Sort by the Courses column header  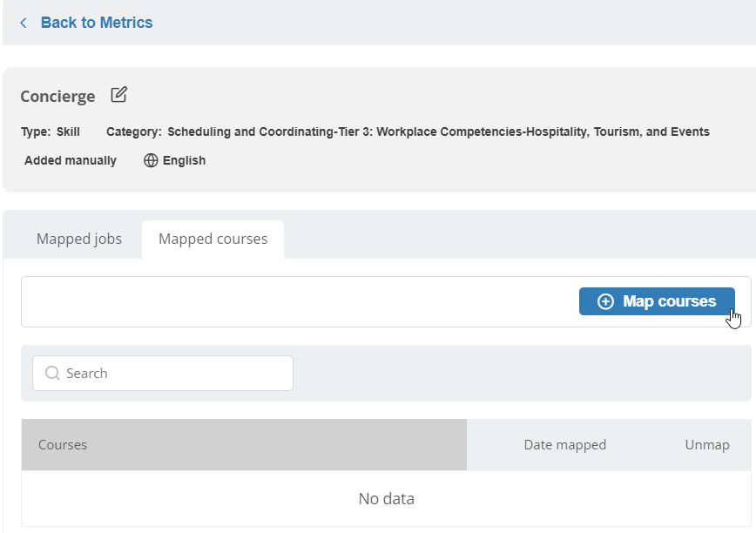pyautogui.click(x=63, y=444)
